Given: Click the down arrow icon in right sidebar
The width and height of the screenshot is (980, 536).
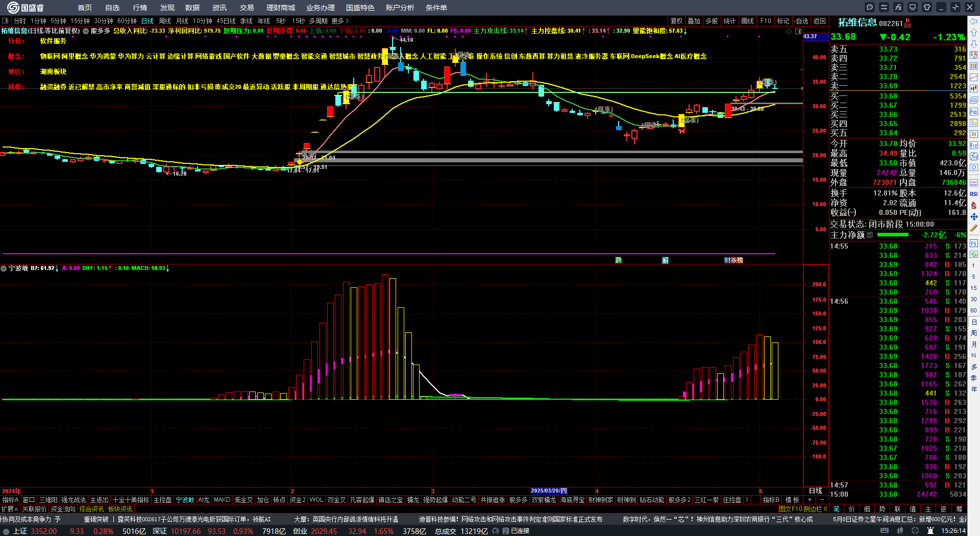Looking at the screenshot, I should point(974,44).
